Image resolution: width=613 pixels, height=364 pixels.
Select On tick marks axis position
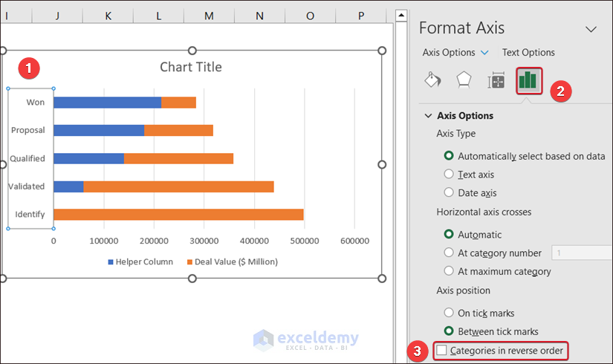coord(449,313)
